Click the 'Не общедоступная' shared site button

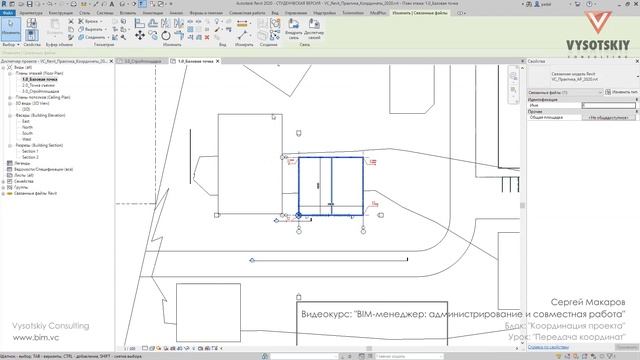point(608,118)
